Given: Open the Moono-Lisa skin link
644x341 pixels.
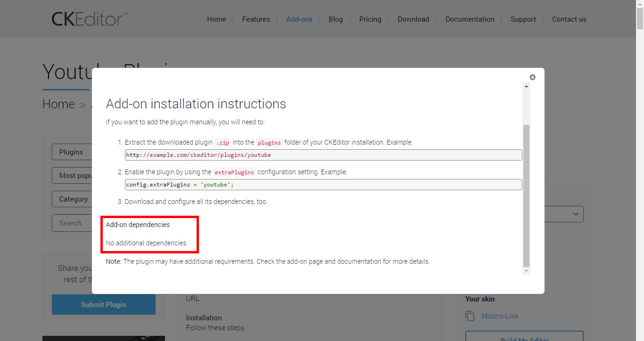Looking at the screenshot, I should [499, 316].
